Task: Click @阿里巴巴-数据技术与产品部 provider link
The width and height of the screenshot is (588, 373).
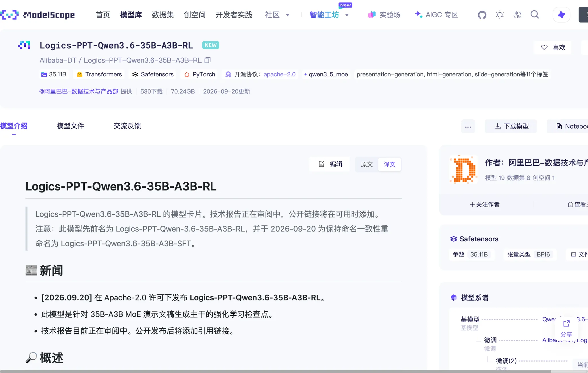Action: [79, 92]
